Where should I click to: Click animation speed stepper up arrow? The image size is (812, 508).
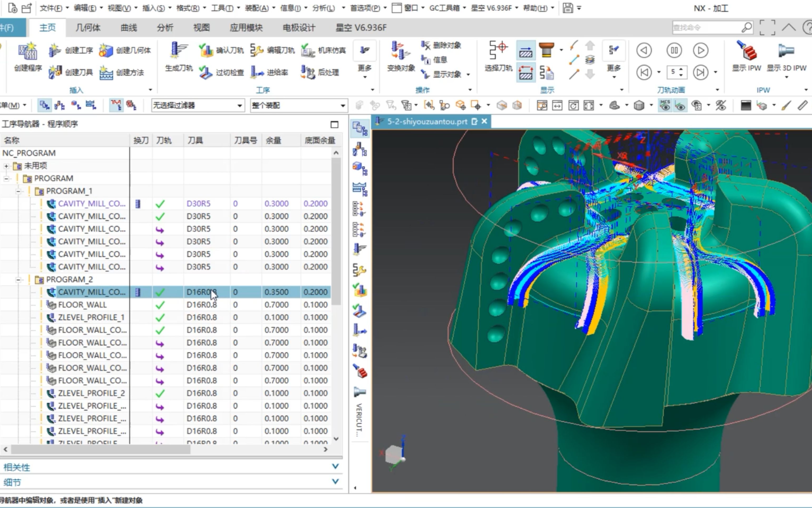click(x=681, y=69)
